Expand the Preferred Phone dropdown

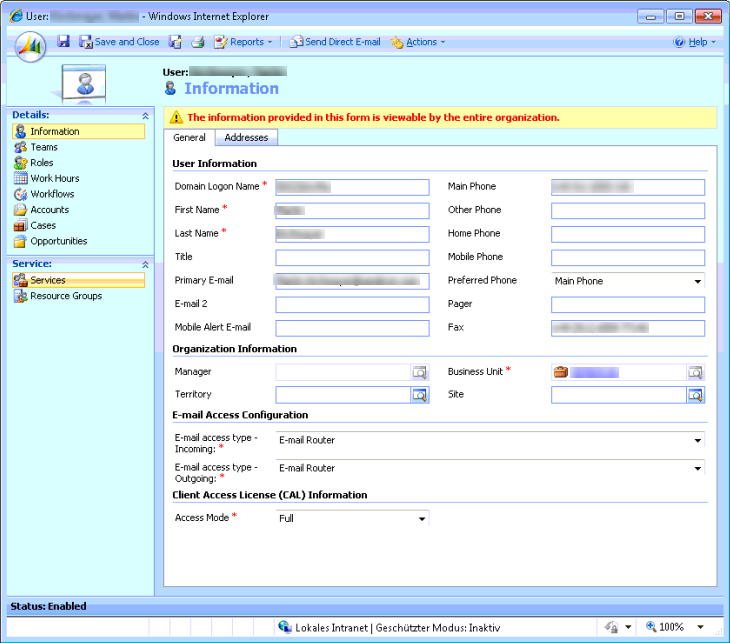click(697, 282)
